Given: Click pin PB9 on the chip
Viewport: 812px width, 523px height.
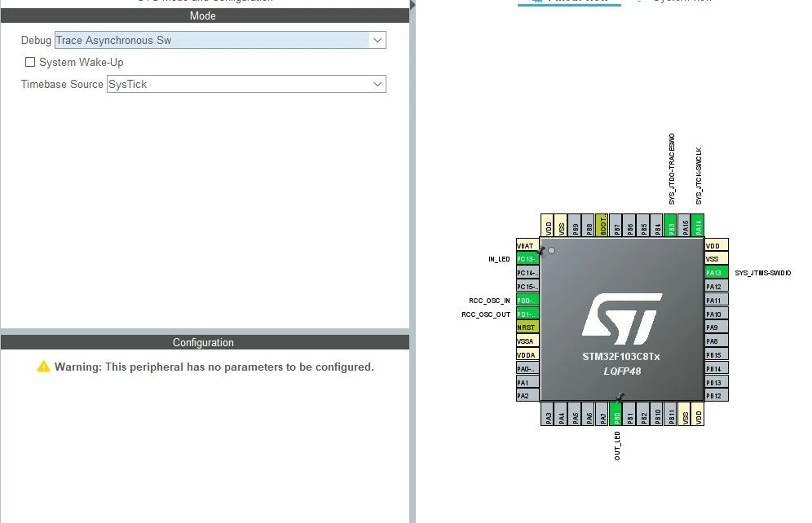Looking at the screenshot, I should [x=575, y=225].
